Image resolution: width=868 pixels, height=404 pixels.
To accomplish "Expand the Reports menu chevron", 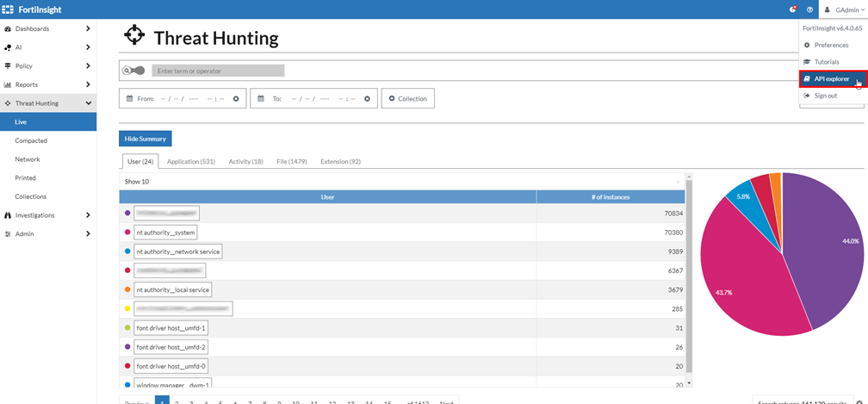I will click(x=88, y=84).
